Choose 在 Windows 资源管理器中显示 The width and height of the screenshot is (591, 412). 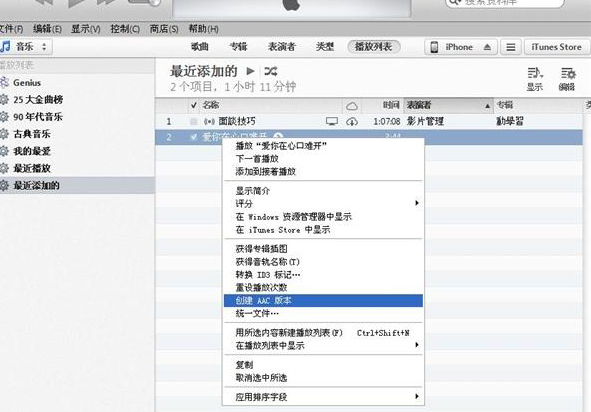tap(323, 217)
